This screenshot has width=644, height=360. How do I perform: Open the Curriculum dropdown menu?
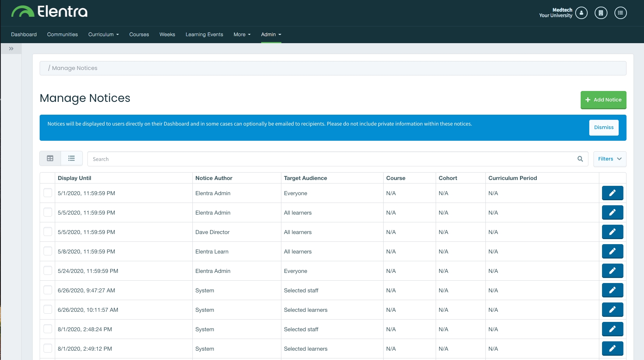(103, 35)
